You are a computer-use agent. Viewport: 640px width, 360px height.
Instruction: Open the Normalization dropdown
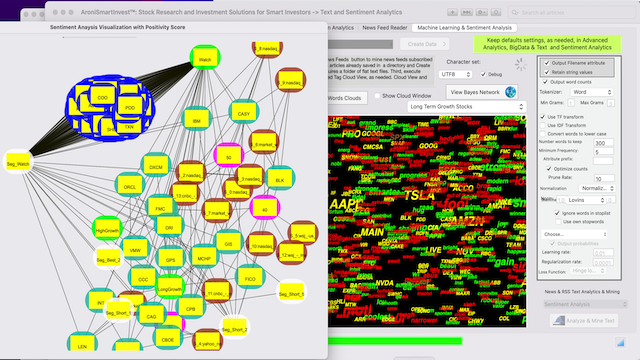click(597, 188)
